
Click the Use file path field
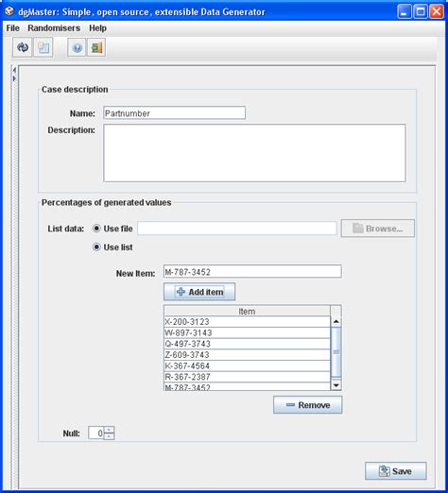pos(237,228)
